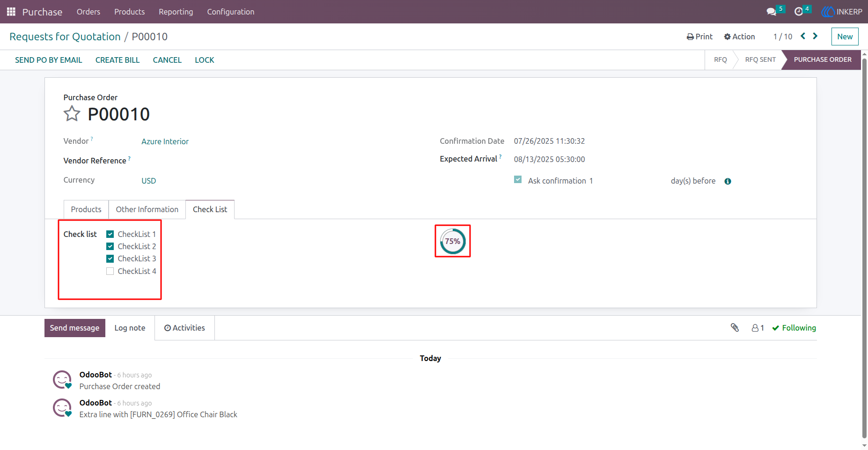The height and width of the screenshot is (450, 868).
Task: Open conversations chat bubble icon
Action: [771, 12]
